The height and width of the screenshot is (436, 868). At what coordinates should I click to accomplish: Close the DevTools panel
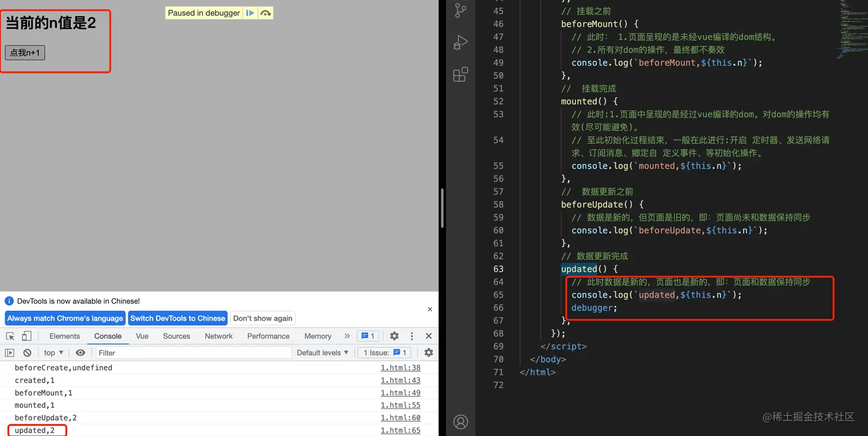pyautogui.click(x=429, y=336)
